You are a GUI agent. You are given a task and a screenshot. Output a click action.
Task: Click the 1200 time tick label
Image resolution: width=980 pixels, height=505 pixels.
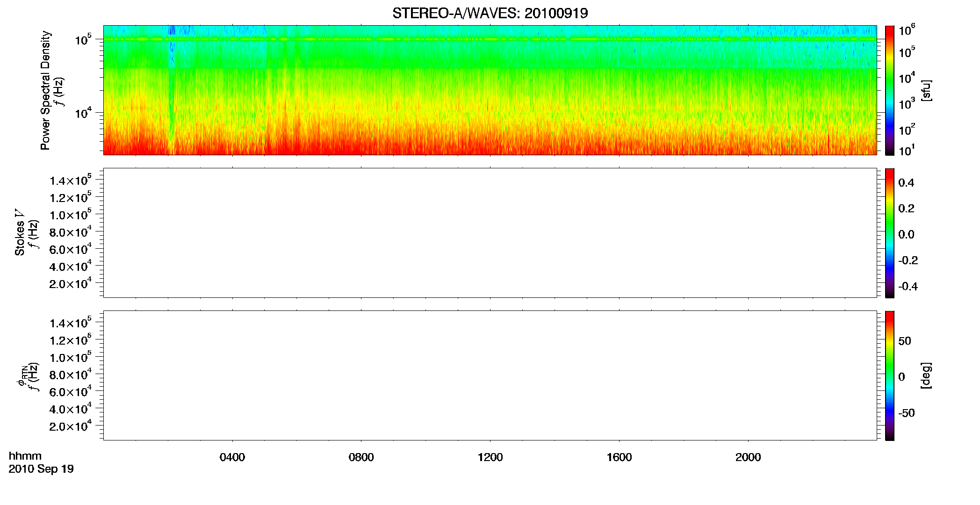tap(490, 457)
